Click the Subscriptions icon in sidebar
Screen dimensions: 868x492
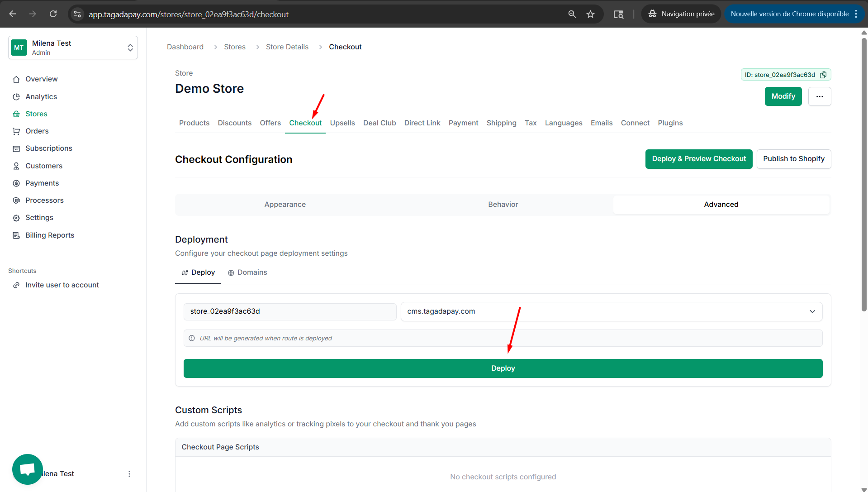click(16, 148)
